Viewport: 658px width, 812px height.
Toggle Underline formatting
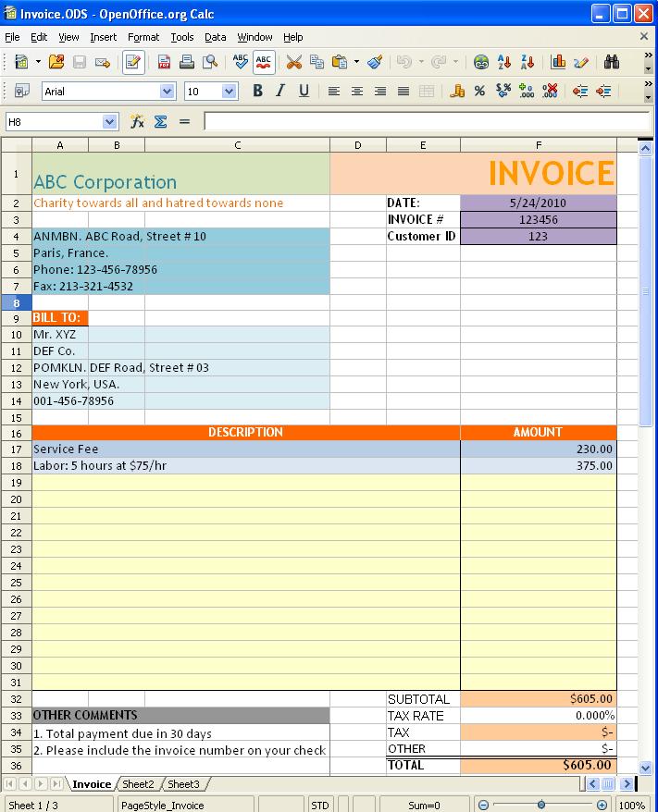tap(304, 92)
